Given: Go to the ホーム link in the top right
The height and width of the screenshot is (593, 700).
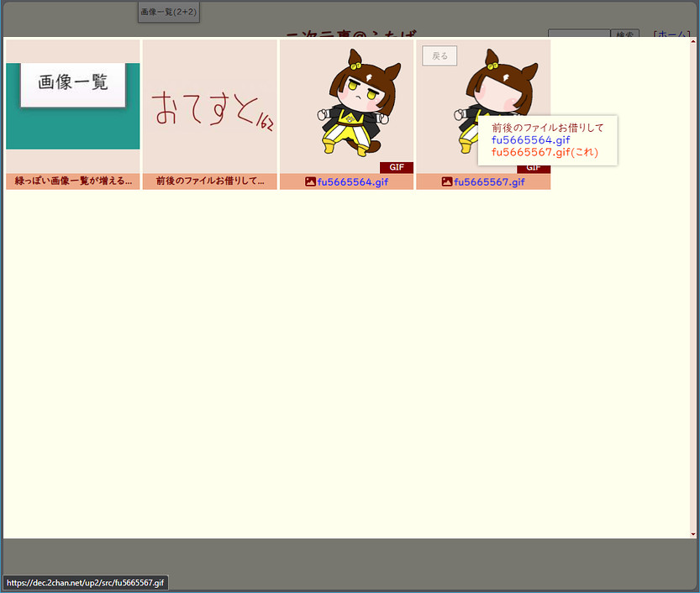Looking at the screenshot, I should click(672, 34).
